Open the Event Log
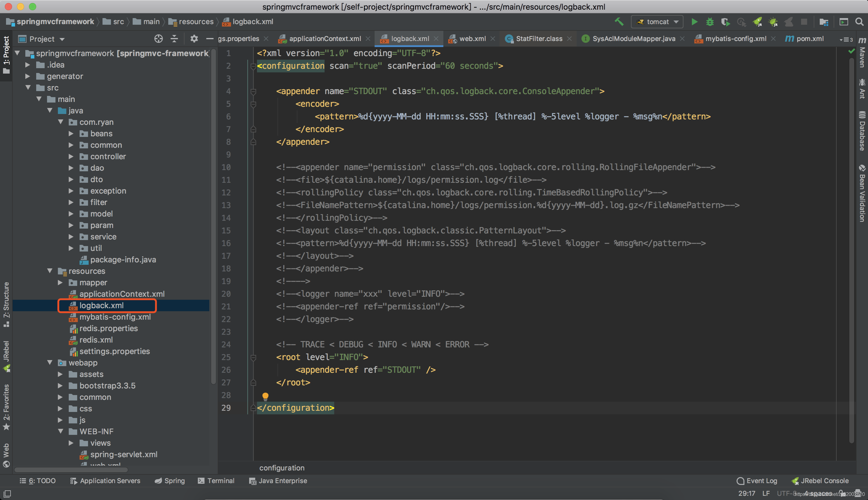Screen dimensions: 868x500 (757, 481)
